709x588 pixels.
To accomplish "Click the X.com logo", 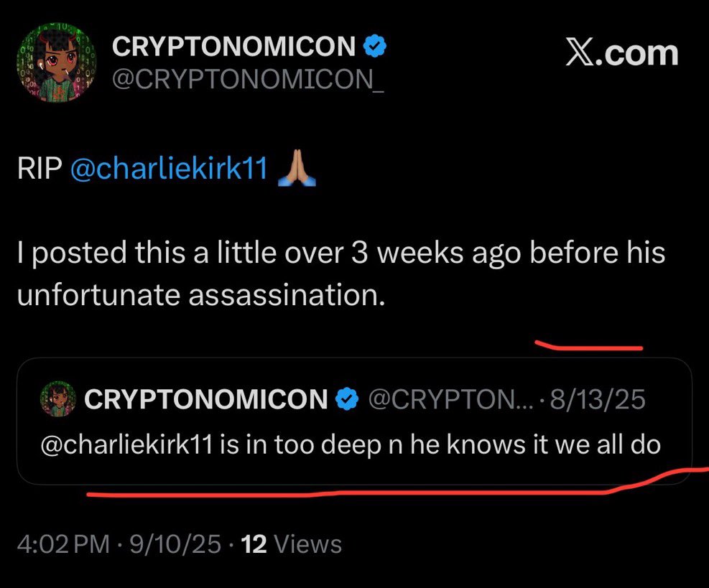I will tap(622, 54).
